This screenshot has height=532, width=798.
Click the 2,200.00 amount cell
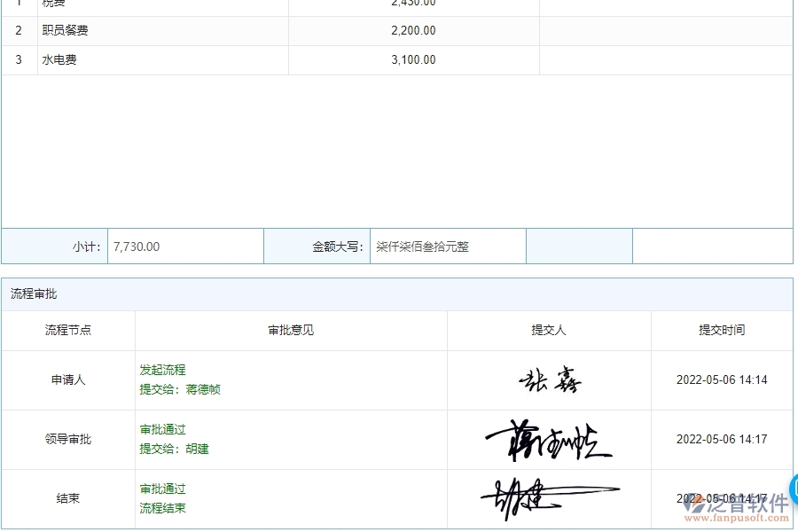pos(413,30)
